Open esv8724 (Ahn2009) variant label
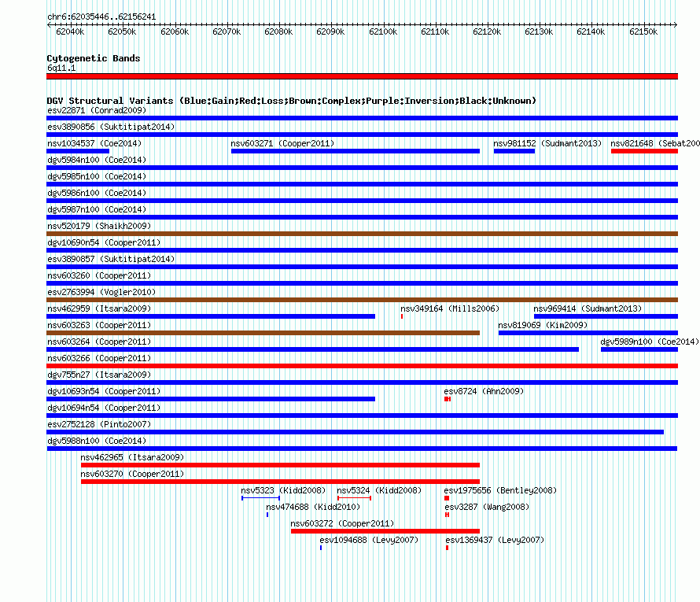 click(x=484, y=391)
